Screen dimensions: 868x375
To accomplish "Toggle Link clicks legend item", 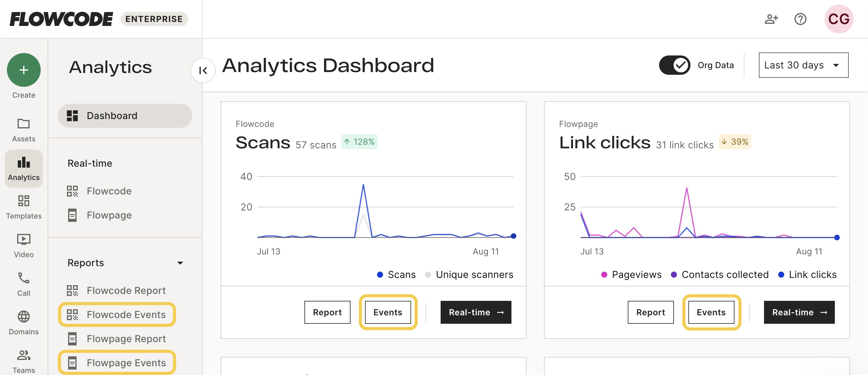I will (x=807, y=275).
